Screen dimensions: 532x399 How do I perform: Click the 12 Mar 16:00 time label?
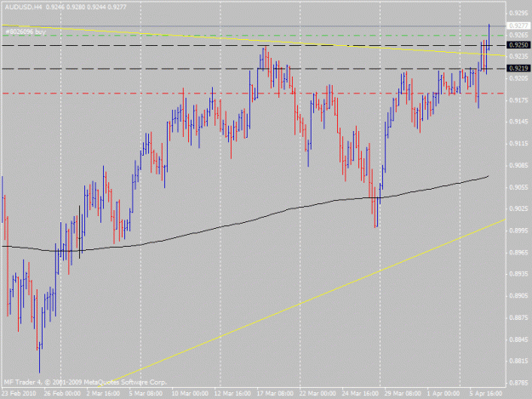click(232, 394)
